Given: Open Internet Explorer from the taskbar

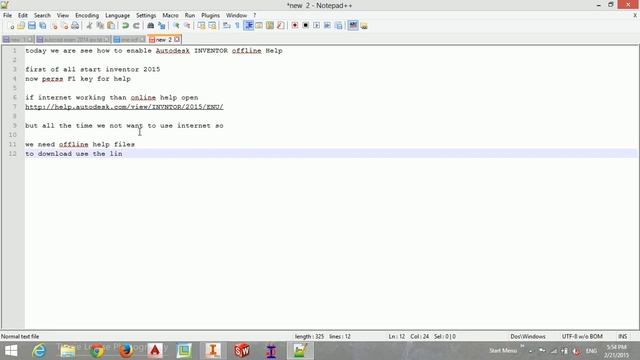Looking at the screenshot, I should [x=39, y=351].
